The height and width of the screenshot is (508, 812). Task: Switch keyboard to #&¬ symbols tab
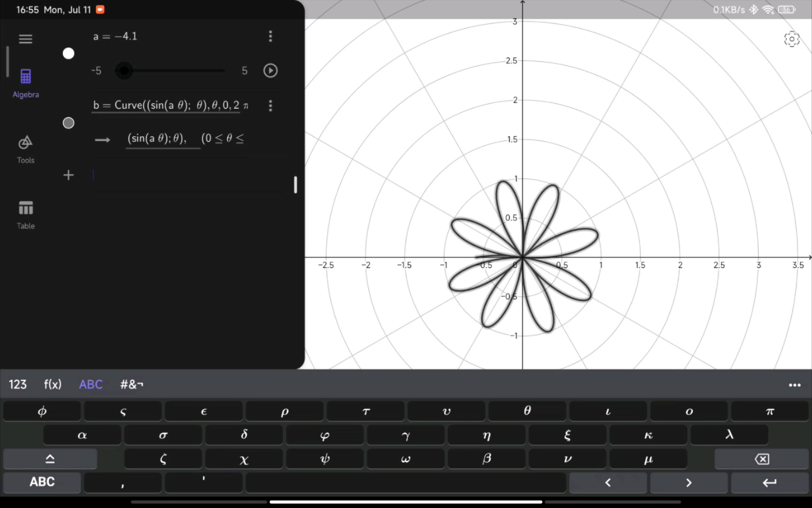[x=132, y=384]
